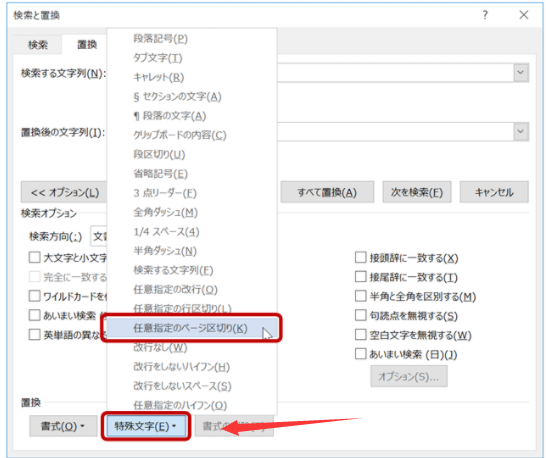Open the 特殊文字(E) dropdown button
This screenshot has height=458, width=546.
pos(146,426)
